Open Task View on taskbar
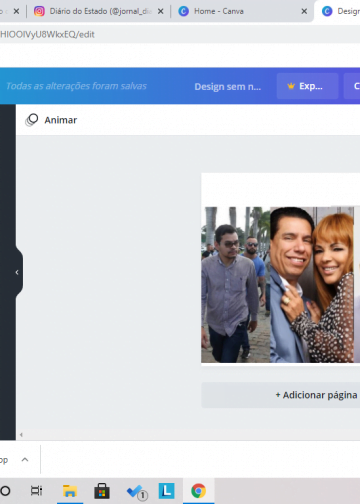The width and height of the screenshot is (360, 504). (36, 491)
